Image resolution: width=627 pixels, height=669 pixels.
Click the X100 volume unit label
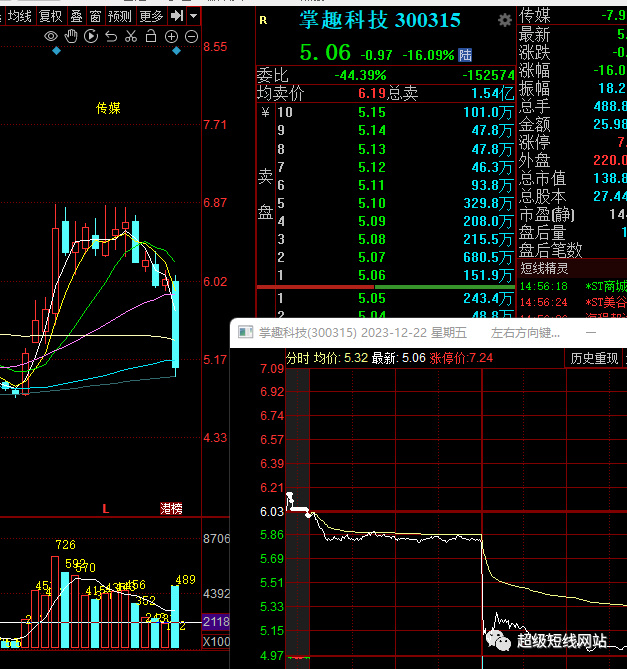coord(216,641)
